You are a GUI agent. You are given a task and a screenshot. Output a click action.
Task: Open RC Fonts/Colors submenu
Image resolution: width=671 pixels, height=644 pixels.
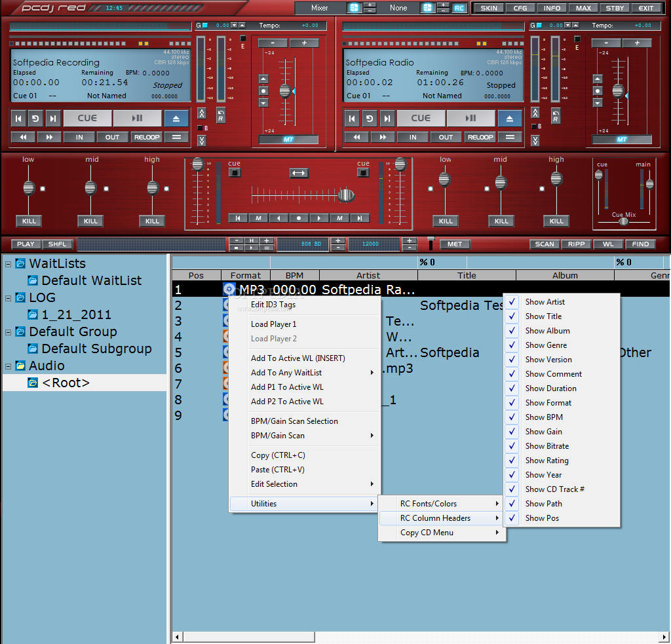[442, 504]
